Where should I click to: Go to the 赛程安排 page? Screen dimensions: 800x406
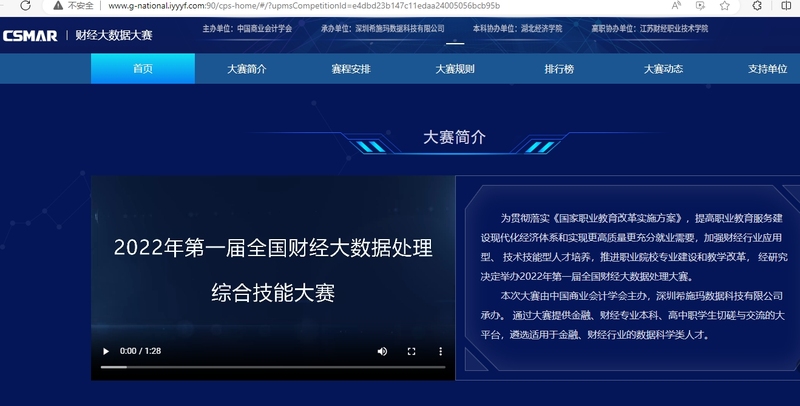[x=350, y=69]
